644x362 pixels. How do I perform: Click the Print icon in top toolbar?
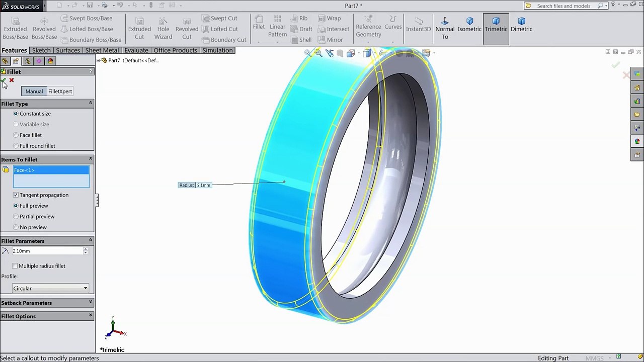point(105,6)
